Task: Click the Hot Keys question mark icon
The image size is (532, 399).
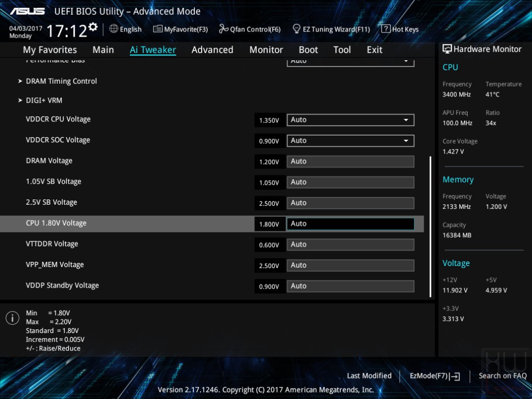Action: pos(386,29)
